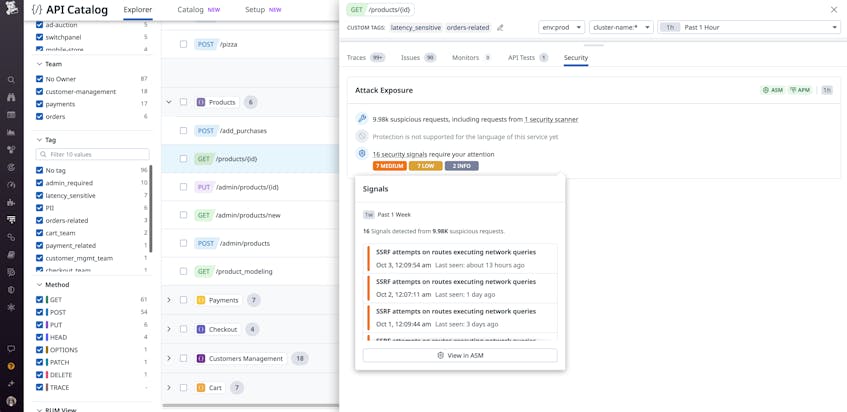This screenshot has height=412, width=847.
Task: Click wrench icon beside suspicious requests
Action: coord(362,119)
